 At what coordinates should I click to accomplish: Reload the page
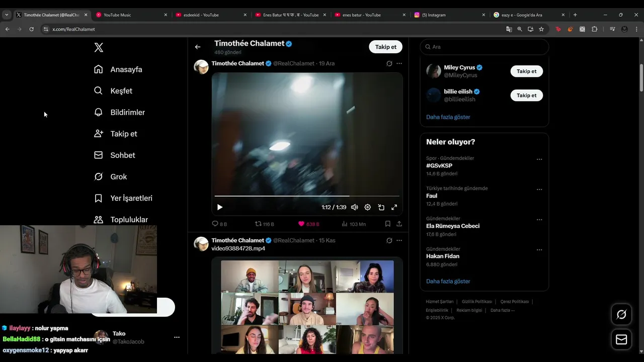(31, 29)
